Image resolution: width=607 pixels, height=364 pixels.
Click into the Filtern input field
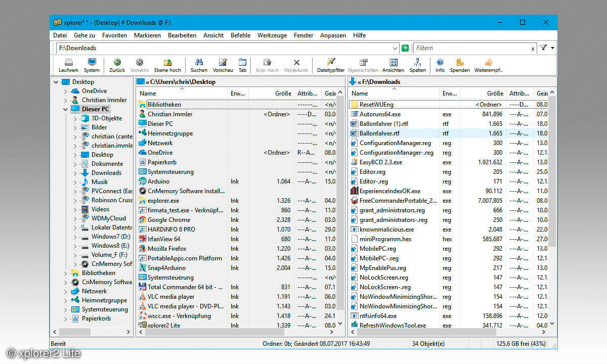(x=471, y=49)
